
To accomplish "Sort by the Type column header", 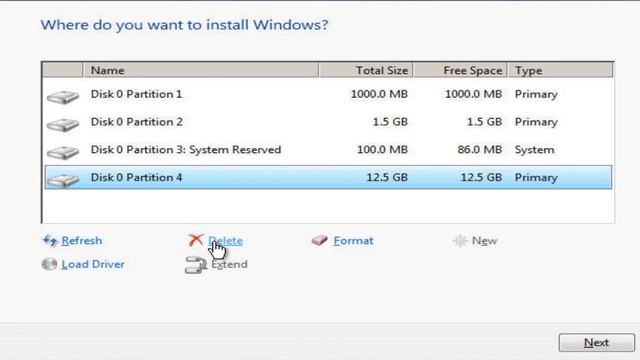I will coord(560,70).
